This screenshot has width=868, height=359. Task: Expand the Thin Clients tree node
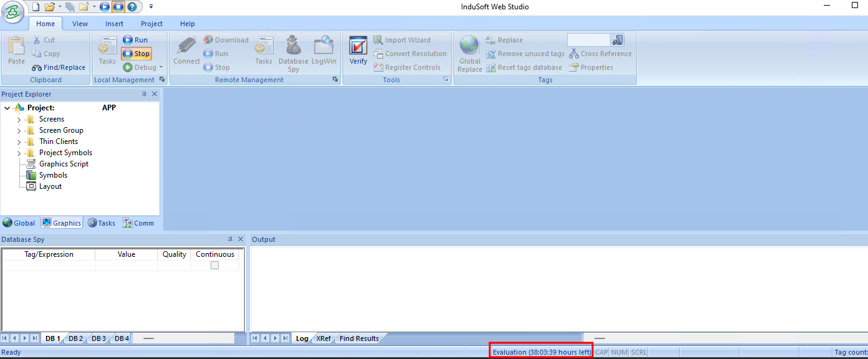pyautogui.click(x=19, y=141)
